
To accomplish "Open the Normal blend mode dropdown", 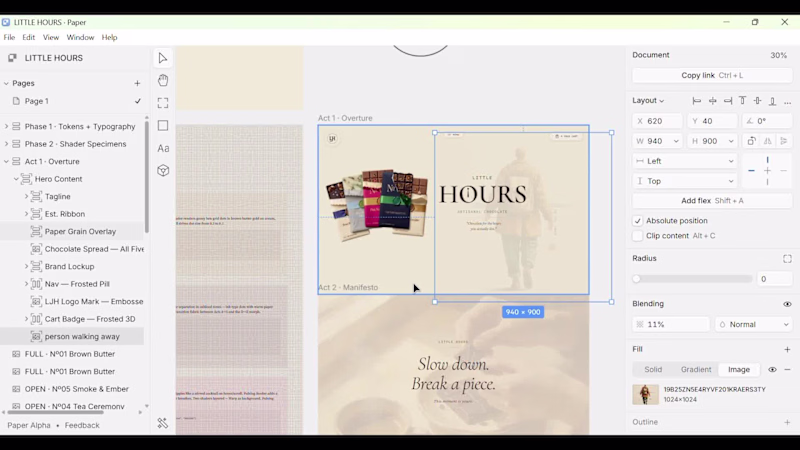I will [754, 324].
